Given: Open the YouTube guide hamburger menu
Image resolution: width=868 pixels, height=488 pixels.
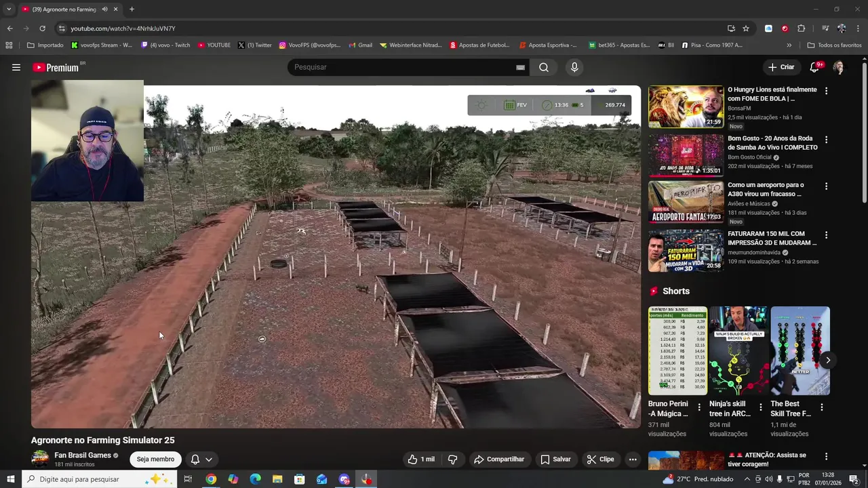Looking at the screenshot, I should click(x=16, y=67).
